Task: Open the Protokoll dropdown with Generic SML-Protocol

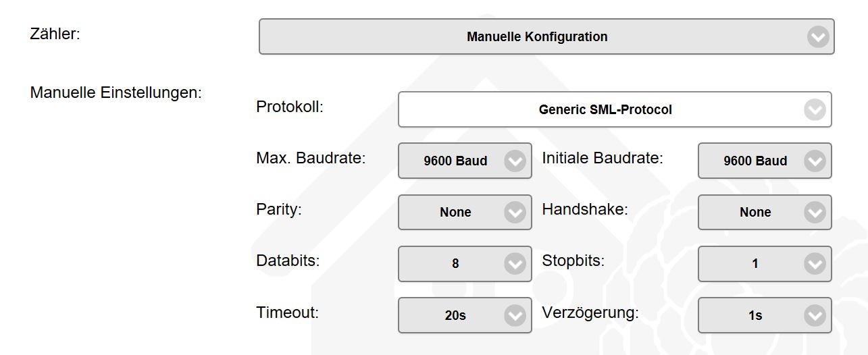Action: (605, 109)
